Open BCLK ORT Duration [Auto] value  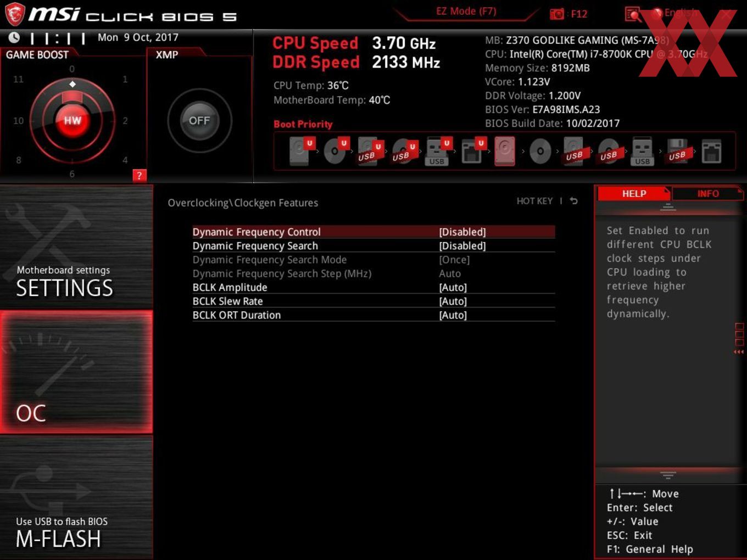click(x=453, y=315)
